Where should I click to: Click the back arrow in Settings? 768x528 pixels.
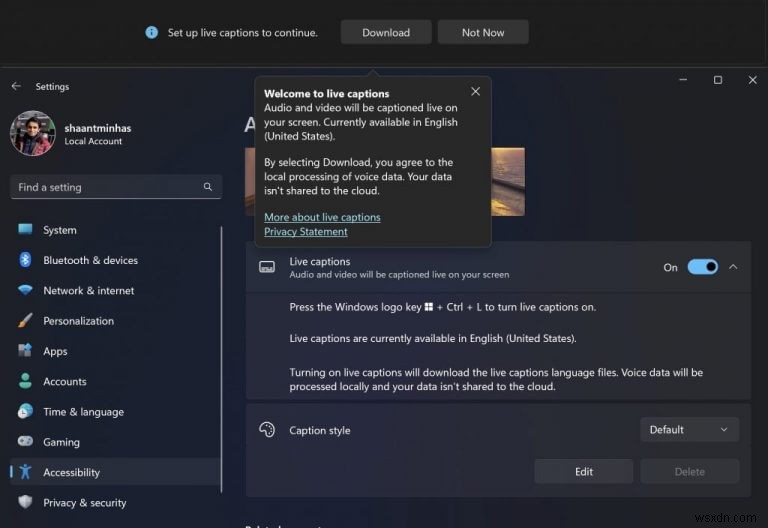tap(16, 86)
